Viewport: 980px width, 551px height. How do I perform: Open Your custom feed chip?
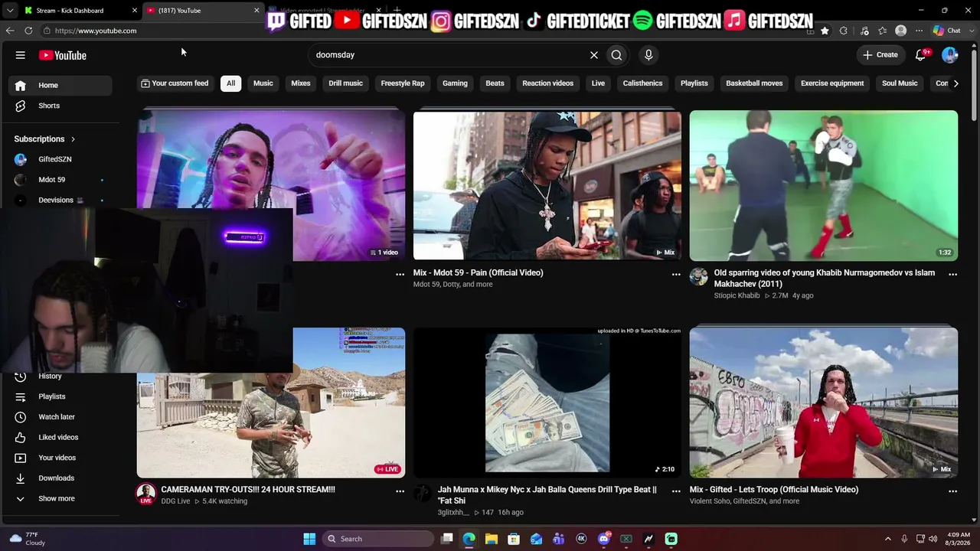coord(175,83)
